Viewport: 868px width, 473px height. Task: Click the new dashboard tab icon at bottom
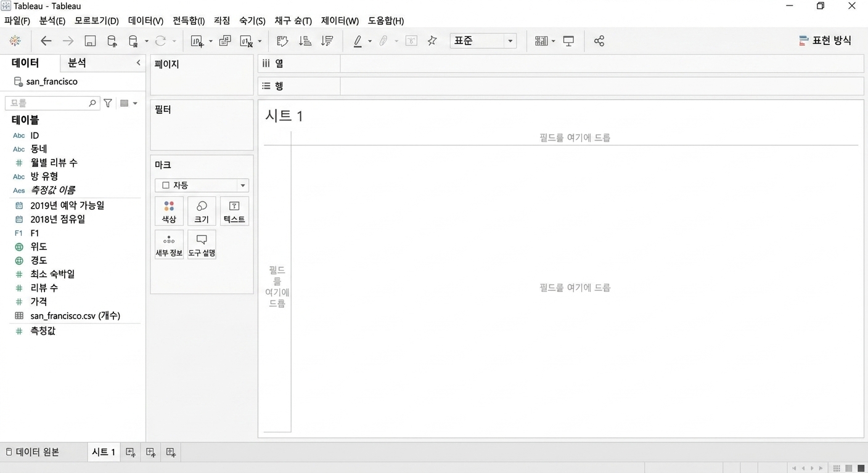click(150, 452)
